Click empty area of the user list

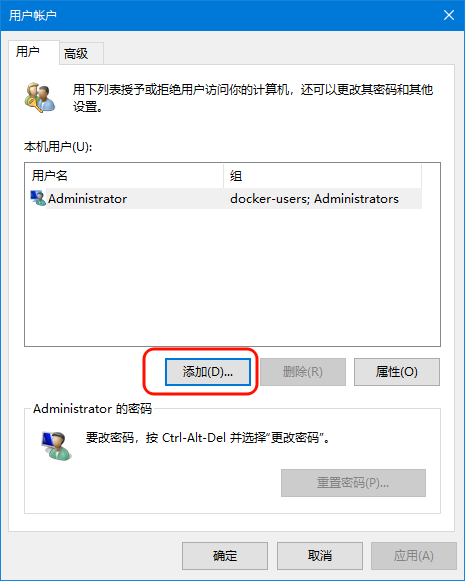click(x=232, y=277)
